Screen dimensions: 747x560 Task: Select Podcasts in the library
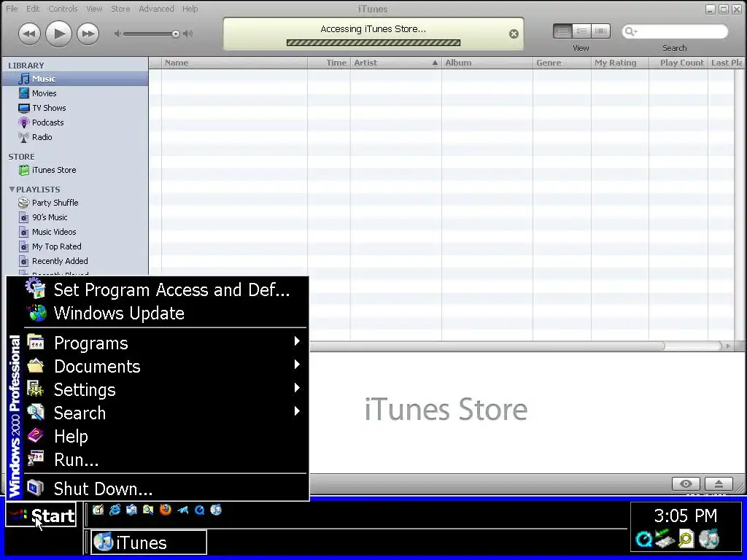click(75, 122)
